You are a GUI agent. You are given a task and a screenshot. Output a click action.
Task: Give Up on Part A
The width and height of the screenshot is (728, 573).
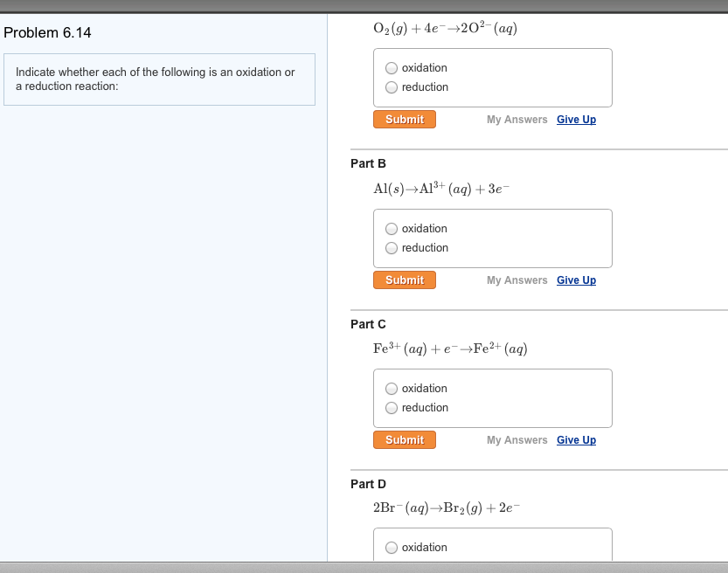[x=576, y=119]
